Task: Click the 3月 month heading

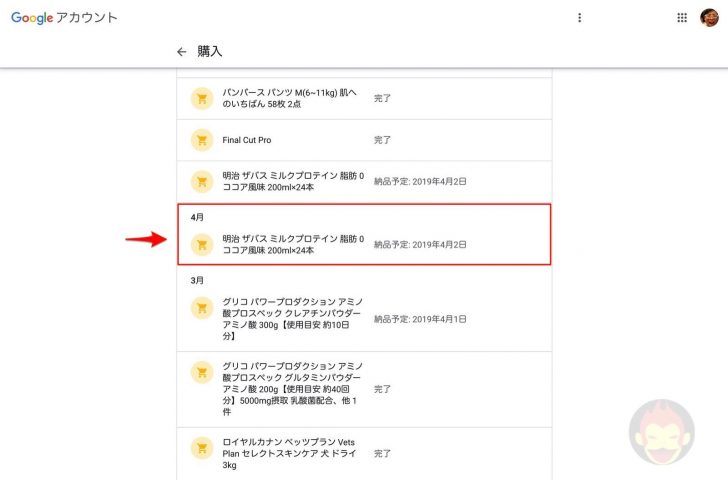Action: (197, 280)
